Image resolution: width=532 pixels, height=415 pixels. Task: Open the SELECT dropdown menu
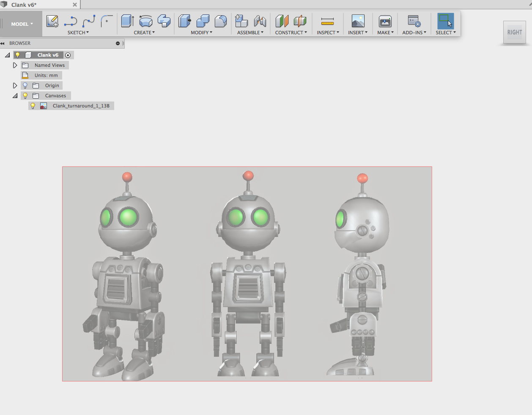tap(446, 33)
